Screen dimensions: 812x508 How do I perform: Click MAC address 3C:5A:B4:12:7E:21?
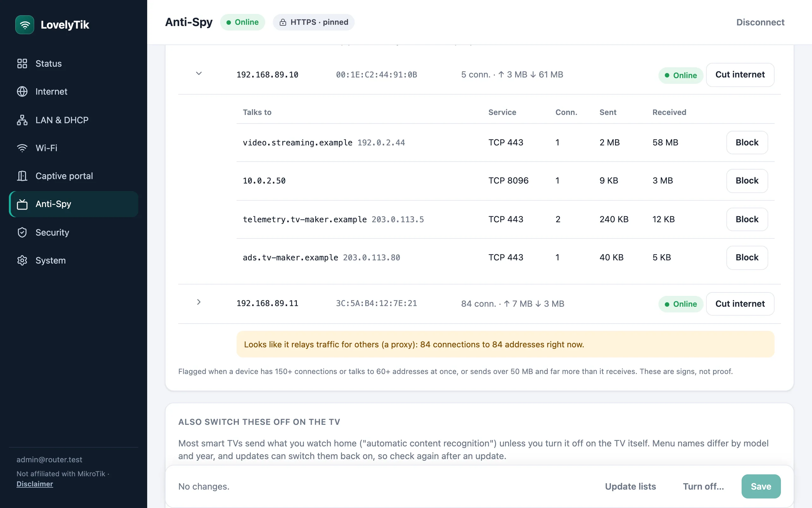click(x=377, y=304)
